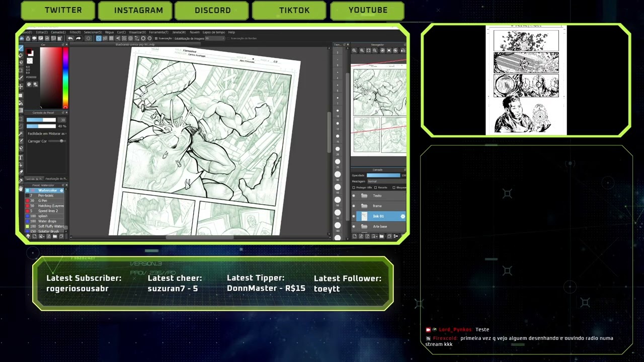This screenshot has height=362, width=644.
Task: Hide the Arte base layer folder
Action: coord(354,226)
